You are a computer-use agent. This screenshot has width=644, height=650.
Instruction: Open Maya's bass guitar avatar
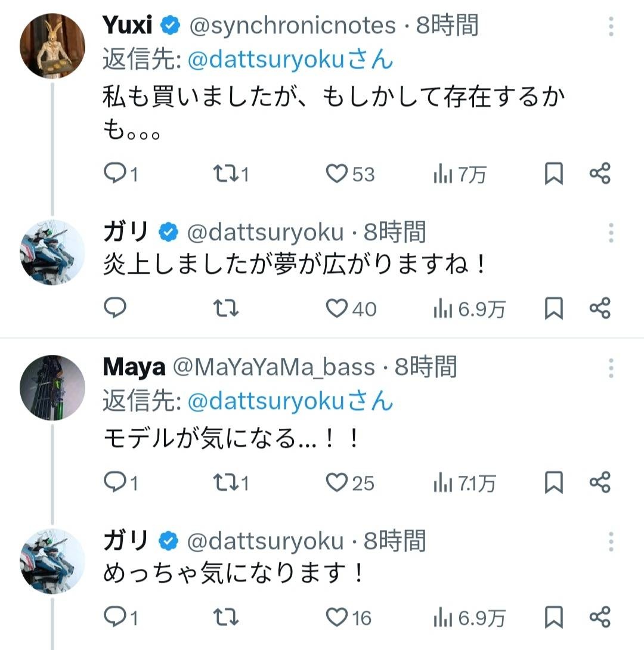(52, 388)
